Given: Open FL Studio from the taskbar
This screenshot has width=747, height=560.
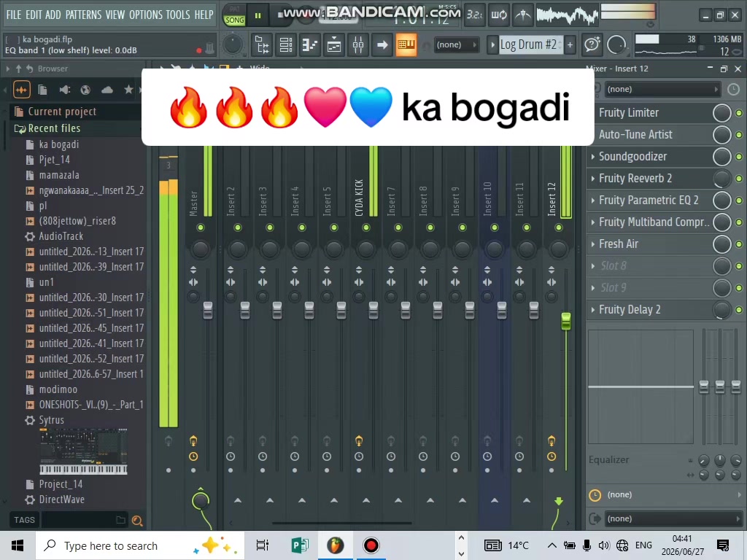Looking at the screenshot, I should 335,545.
